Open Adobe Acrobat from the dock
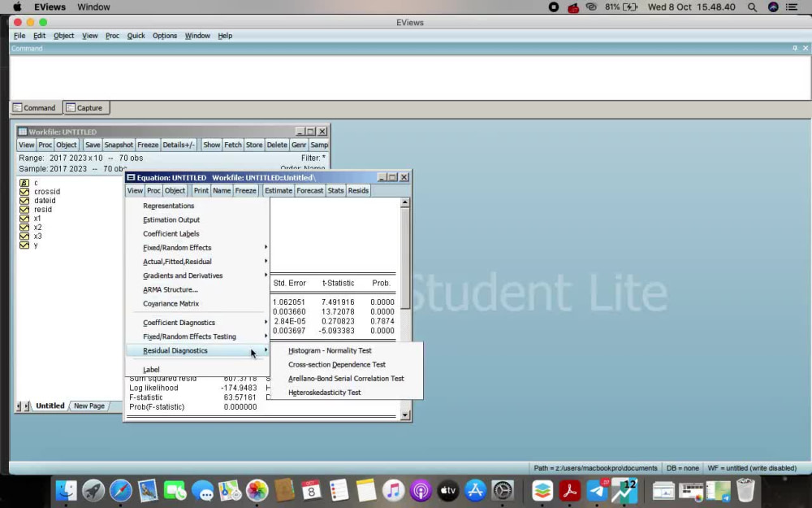Screen dimensions: 812x508 (x=570, y=490)
